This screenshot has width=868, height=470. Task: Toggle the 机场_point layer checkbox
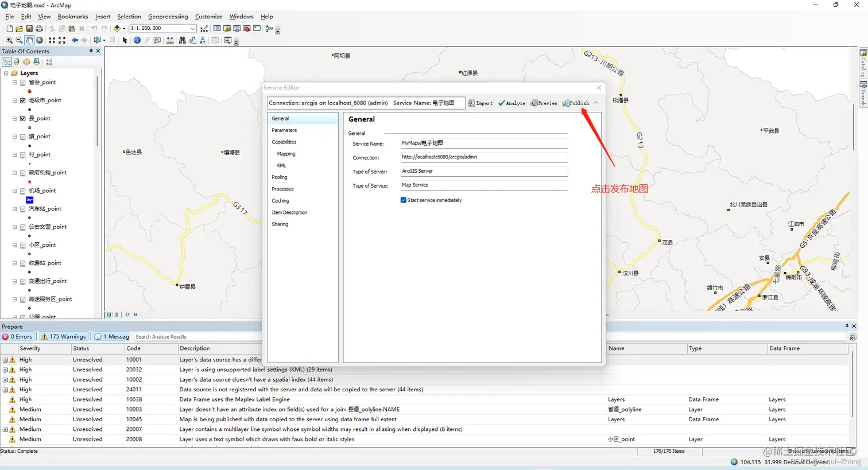pos(23,191)
